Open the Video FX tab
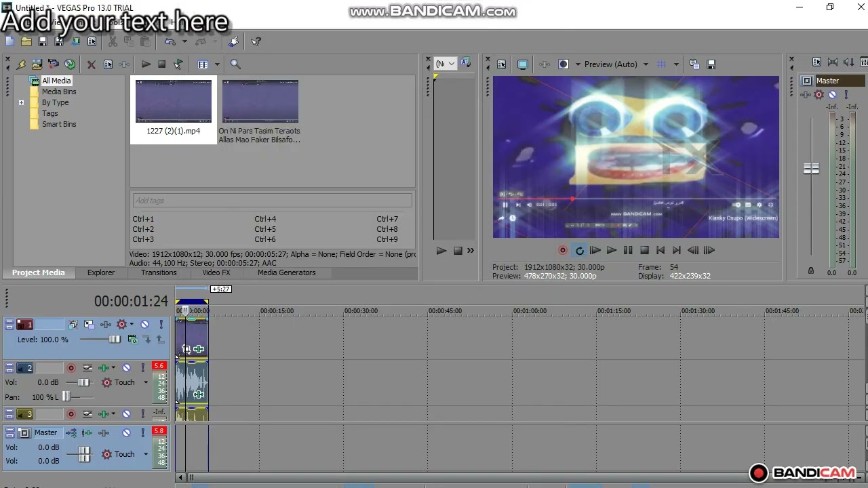The width and height of the screenshot is (868, 488). click(216, 272)
